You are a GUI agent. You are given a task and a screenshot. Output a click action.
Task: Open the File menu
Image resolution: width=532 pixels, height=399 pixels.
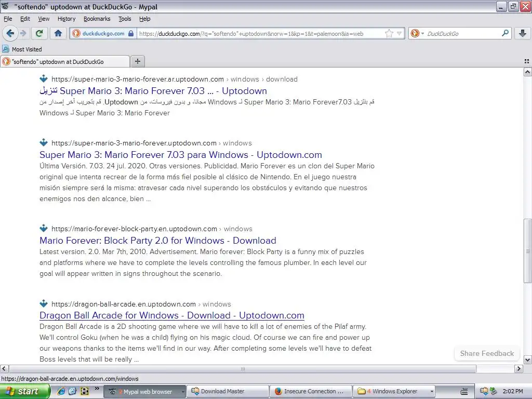coord(8,19)
